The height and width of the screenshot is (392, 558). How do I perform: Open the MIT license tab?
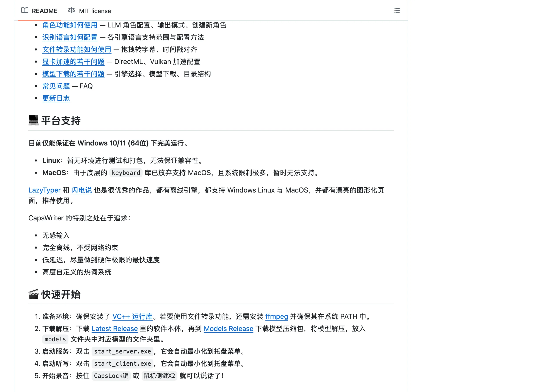[89, 11]
